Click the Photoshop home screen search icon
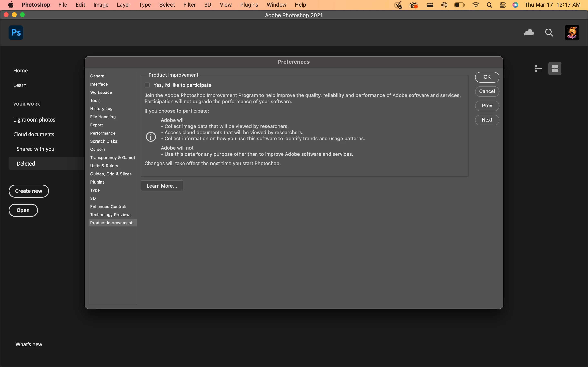The height and width of the screenshot is (367, 588). tap(549, 33)
